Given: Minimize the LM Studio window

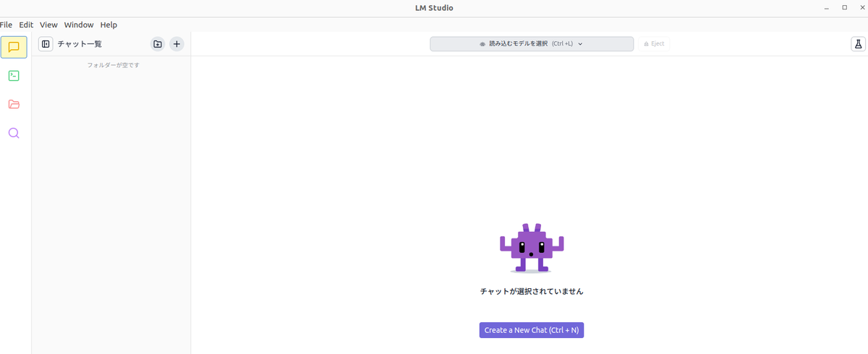Looking at the screenshot, I should [826, 8].
